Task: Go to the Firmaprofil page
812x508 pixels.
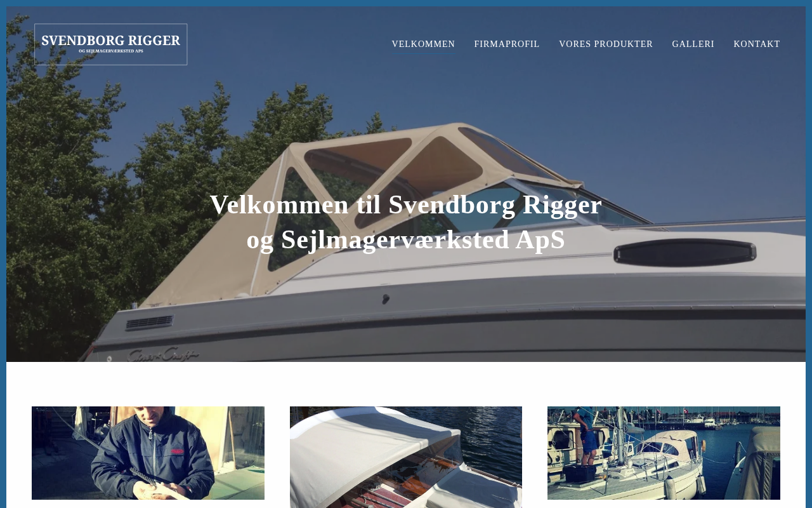Action: coord(507,44)
